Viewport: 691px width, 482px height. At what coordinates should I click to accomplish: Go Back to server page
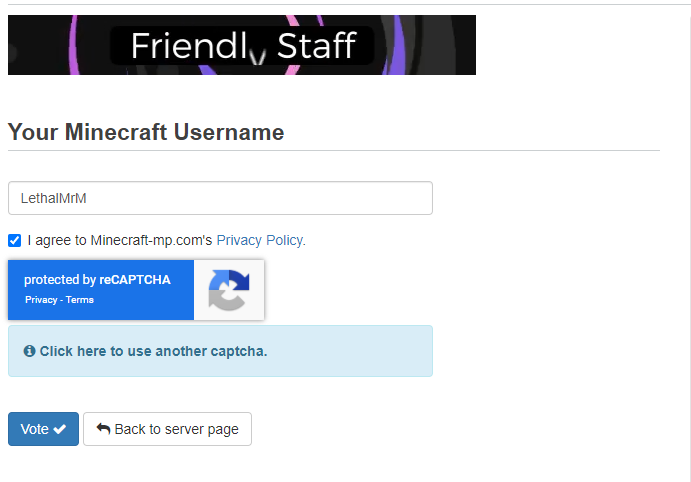click(x=167, y=429)
